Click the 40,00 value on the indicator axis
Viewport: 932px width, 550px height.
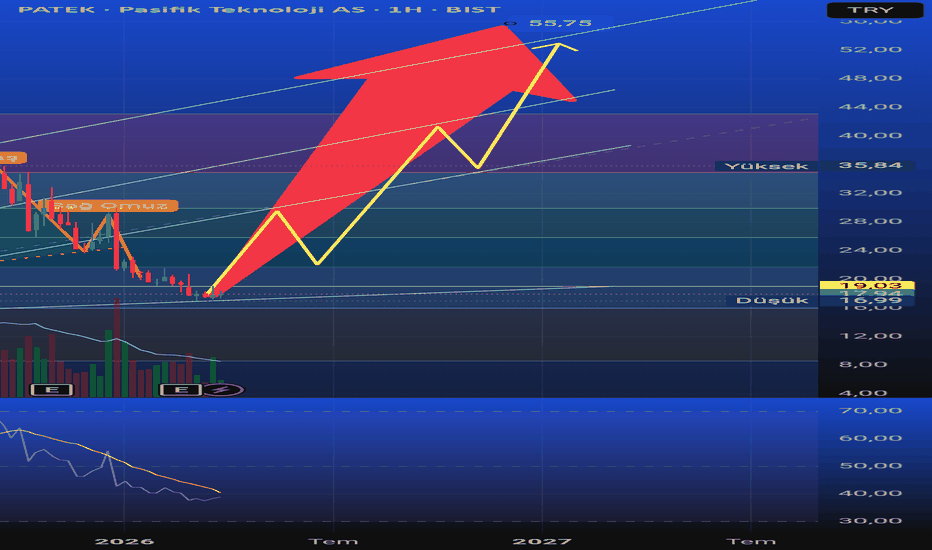[x=871, y=493]
